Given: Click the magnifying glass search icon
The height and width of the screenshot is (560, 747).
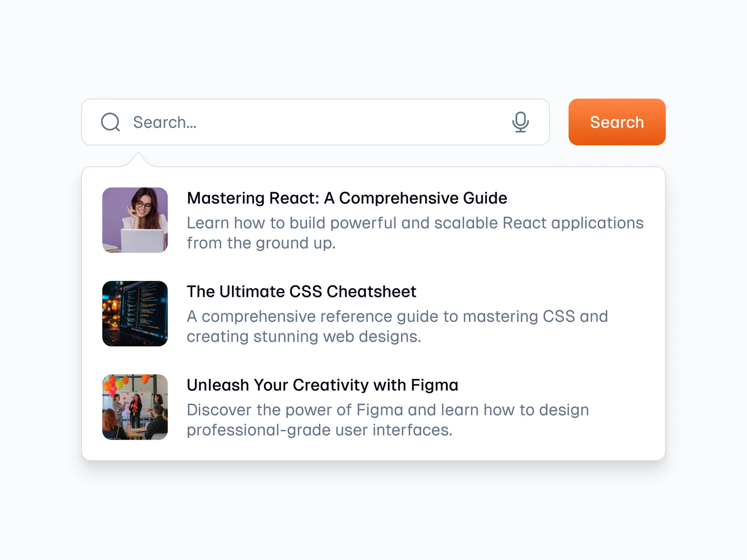Looking at the screenshot, I should point(111,122).
